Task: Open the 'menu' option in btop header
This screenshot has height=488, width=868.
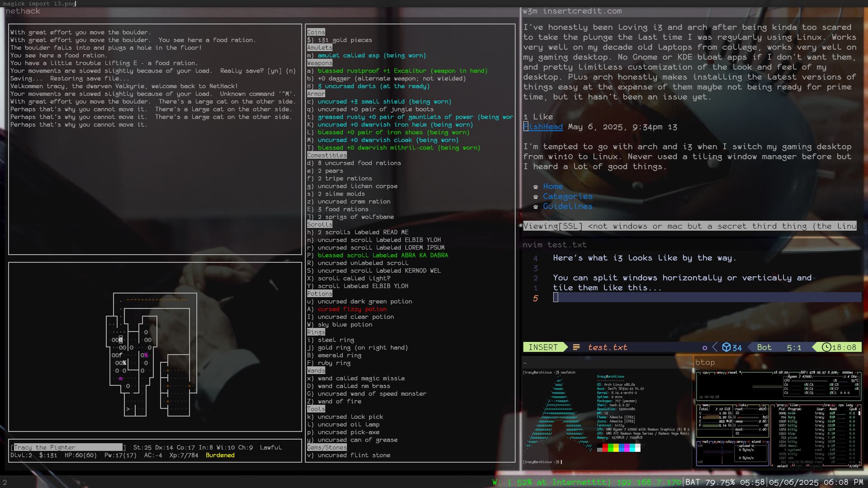Action: [719, 373]
